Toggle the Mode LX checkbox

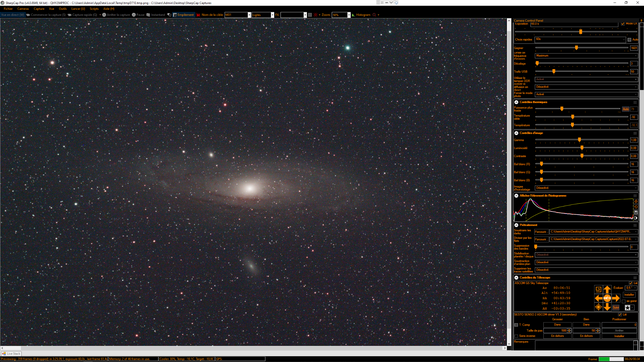coord(623,24)
